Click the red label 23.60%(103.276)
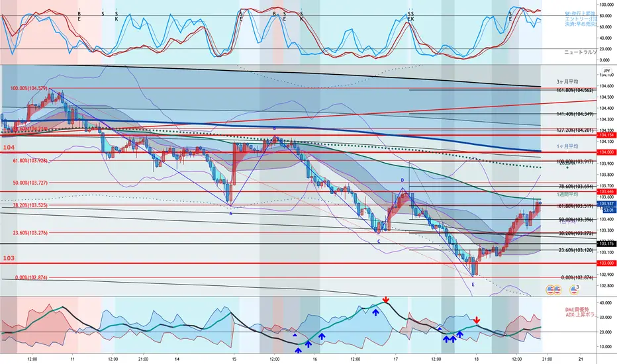The width and height of the screenshot is (617, 364). [x=30, y=233]
